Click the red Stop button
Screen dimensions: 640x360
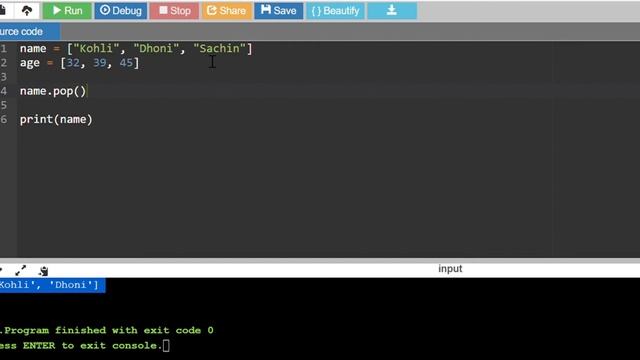pos(174,10)
